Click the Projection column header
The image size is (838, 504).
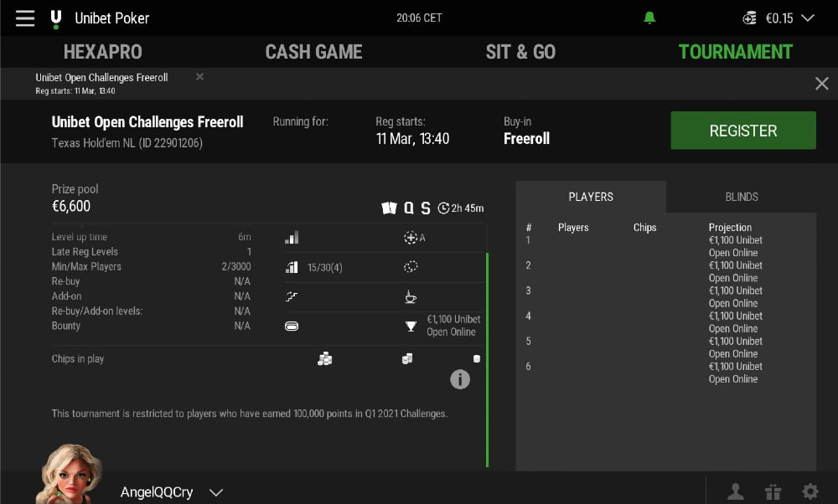pos(730,228)
